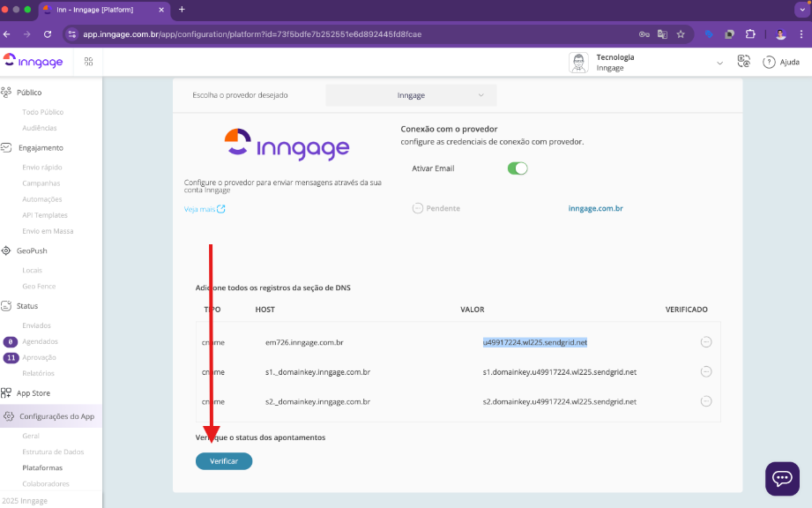Select API Templates menu item
Screen dimensions: 812x508
tap(45, 215)
